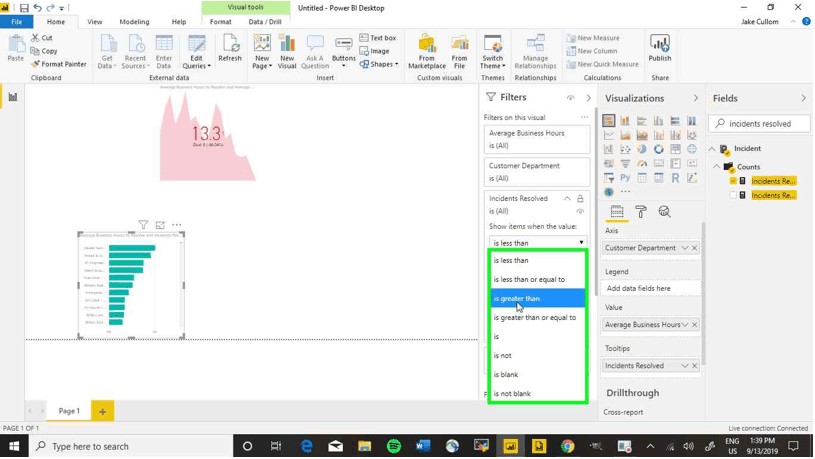This screenshot has height=459, width=815.
Task: Click Ask A Question
Action: pyautogui.click(x=314, y=51)
